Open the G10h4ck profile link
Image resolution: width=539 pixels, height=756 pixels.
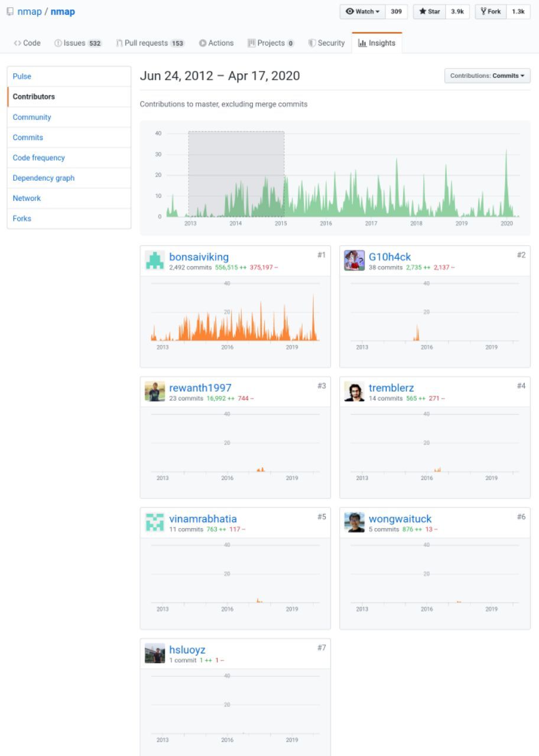pyautogui.click(x=389, y=256)
